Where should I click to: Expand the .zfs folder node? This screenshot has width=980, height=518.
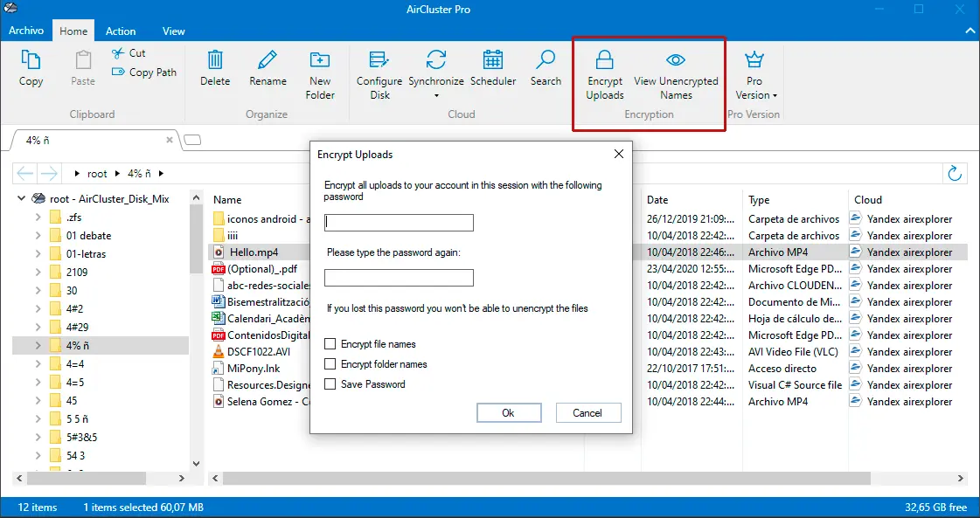(x=38, y=218)
